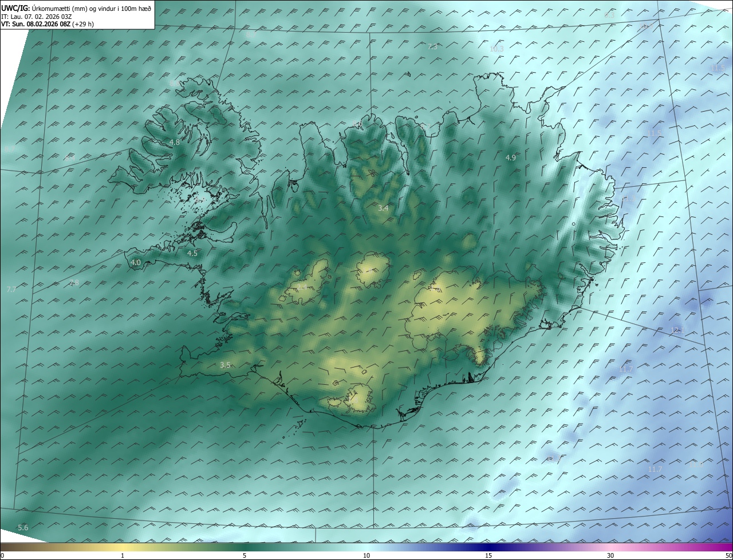Click the "5.6" value at the map's lower-left
This screenshot has height=560, width=733.
23,527
